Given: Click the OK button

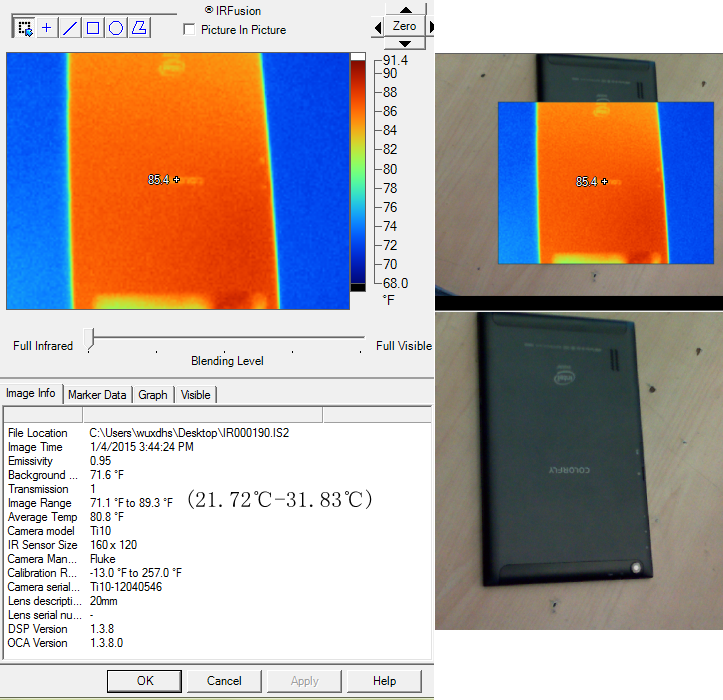Looking at the screenshot, I should (144, 681).
